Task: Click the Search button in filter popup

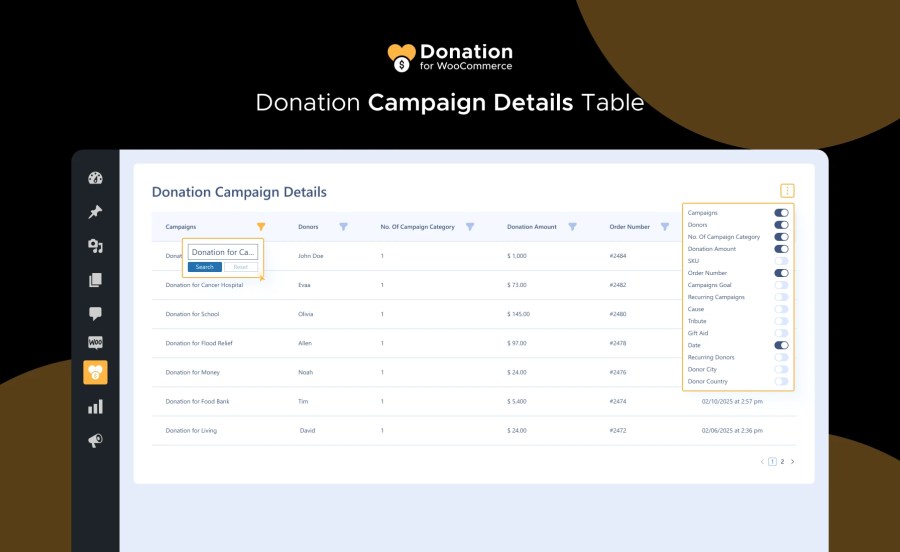Action: 205,267
